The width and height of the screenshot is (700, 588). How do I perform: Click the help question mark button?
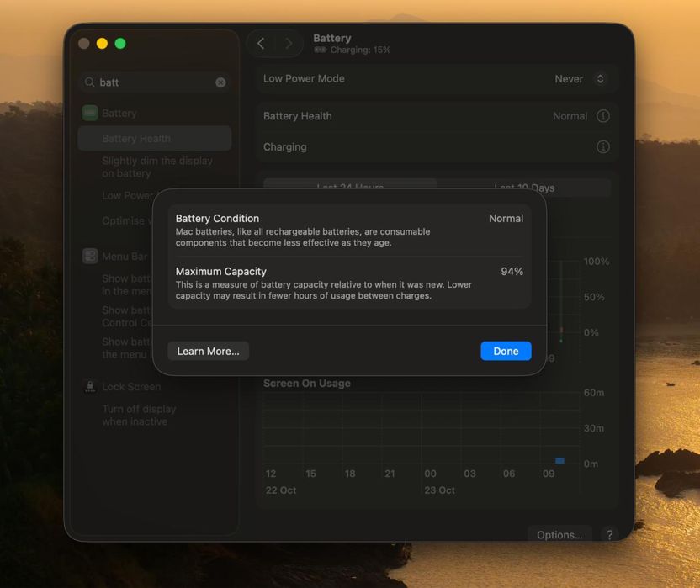(609, 534)
